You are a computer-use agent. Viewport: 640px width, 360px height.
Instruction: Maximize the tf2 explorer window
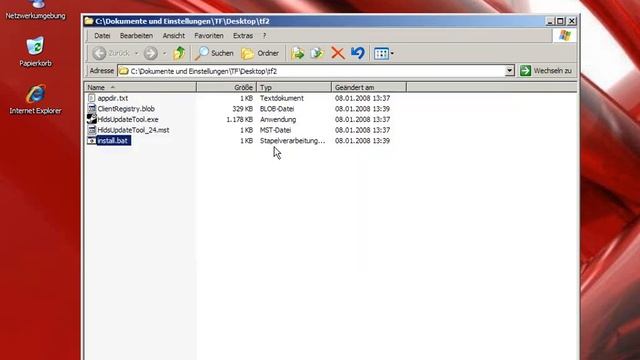(x=560, y=21)
